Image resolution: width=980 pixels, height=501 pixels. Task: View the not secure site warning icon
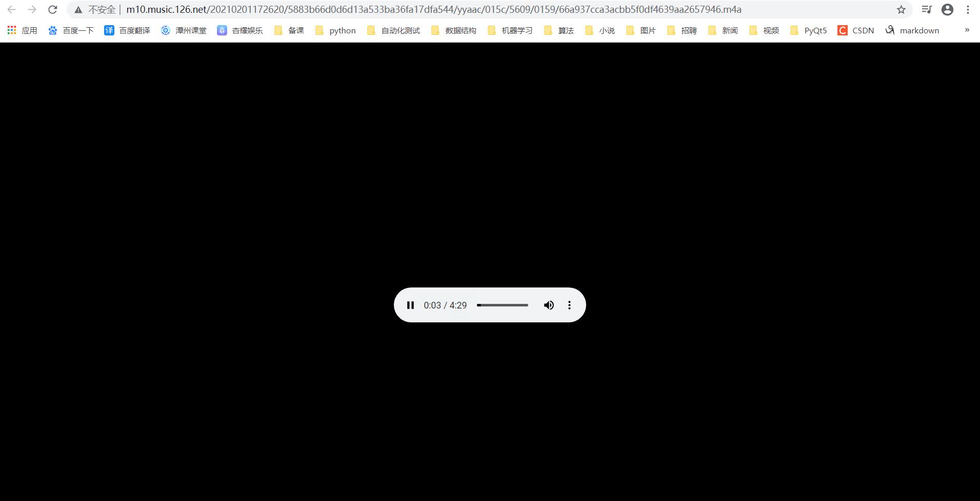pyautogui.click(x=78, y=10)
